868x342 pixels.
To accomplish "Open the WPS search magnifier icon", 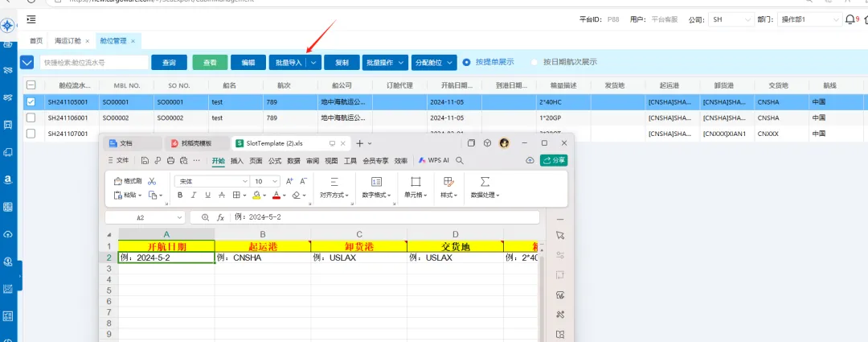I will click(460, 160).
